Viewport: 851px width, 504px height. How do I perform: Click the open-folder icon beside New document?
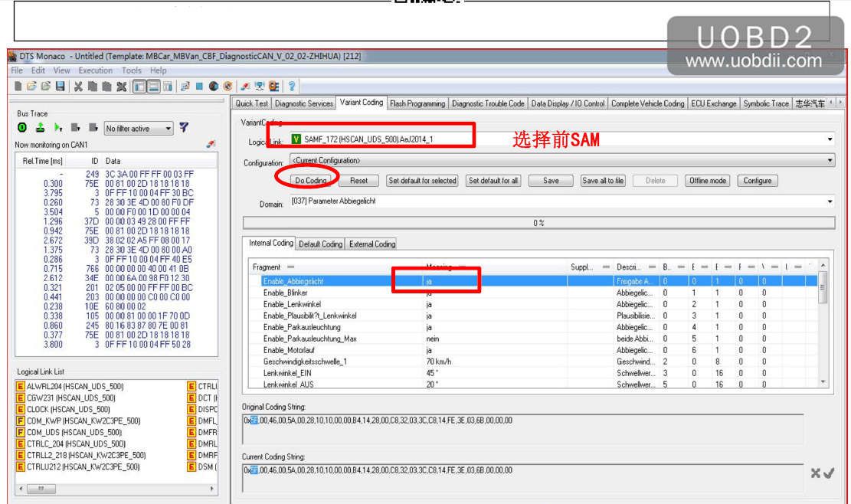(31, 87)
